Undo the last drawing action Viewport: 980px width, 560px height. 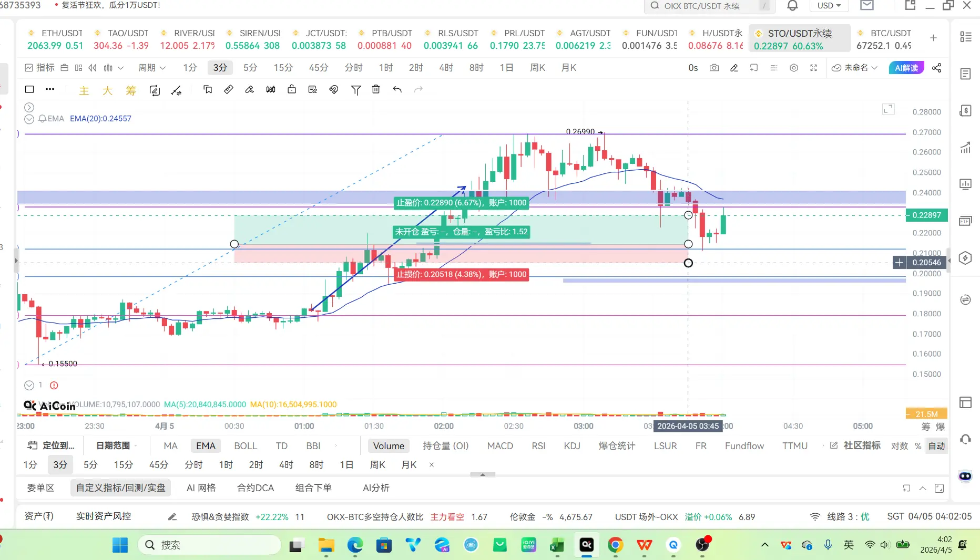coord(397,90)
